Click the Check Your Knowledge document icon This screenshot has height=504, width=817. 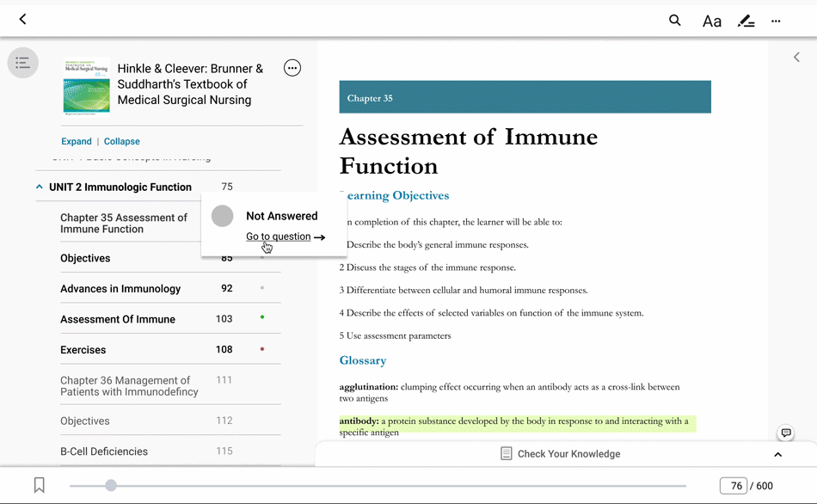click(x=506, y=454)
